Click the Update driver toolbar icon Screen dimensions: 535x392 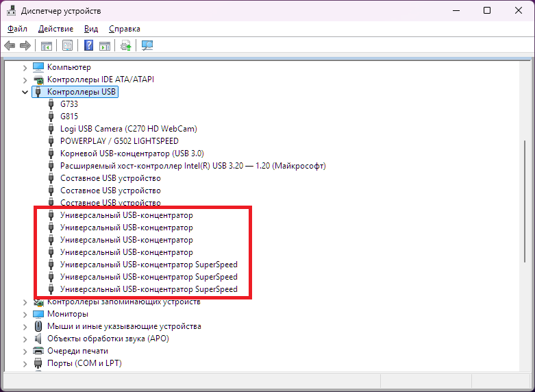[x=125, y=46]
